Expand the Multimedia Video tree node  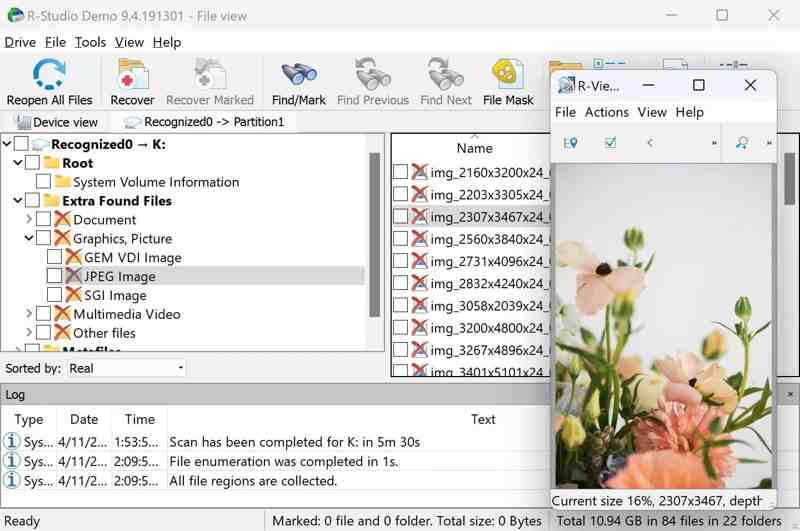coord(28,314)
